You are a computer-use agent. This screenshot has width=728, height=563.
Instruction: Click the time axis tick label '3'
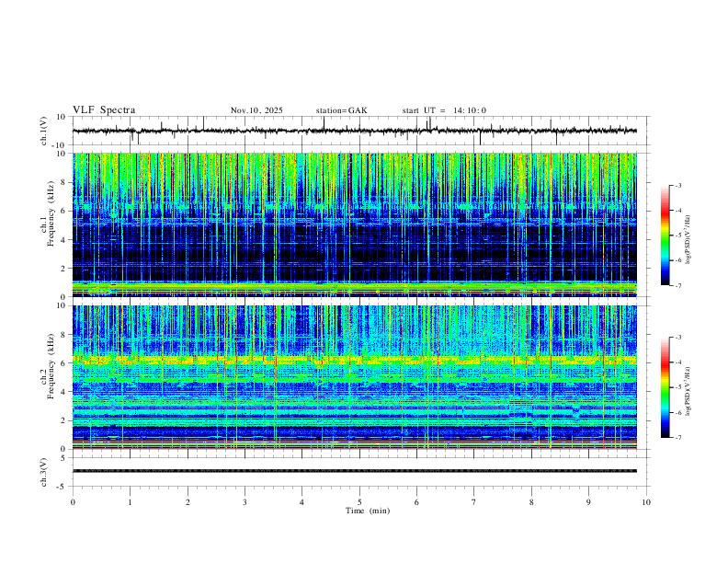tap(245, 502)
